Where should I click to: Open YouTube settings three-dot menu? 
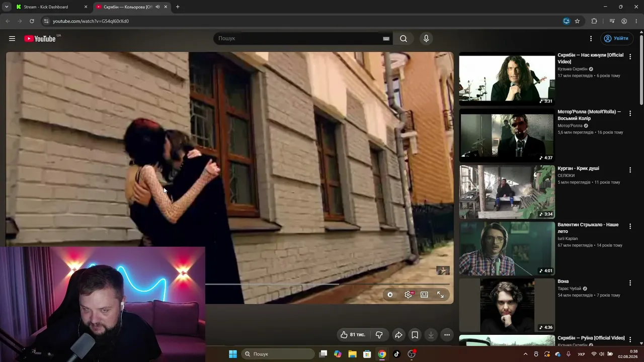(x=591, y=39)
